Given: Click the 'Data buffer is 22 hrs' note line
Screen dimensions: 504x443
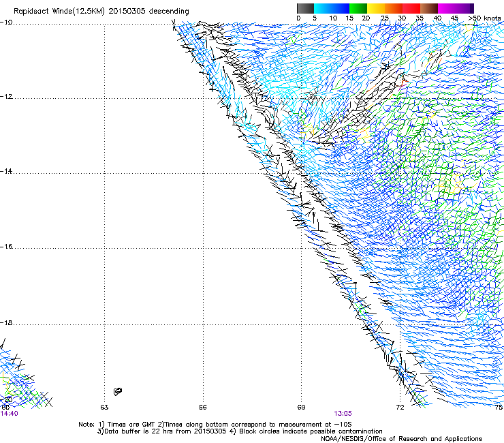Looking at the screenshot, I should 240,431.
